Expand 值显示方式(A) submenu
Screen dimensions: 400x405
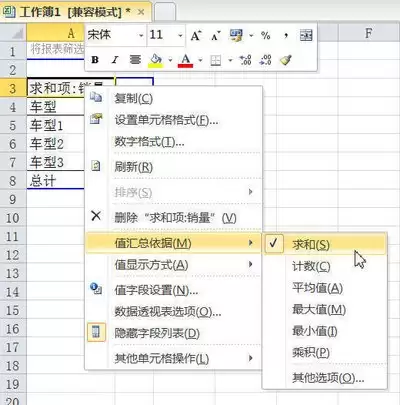click(x=174, y=265)
